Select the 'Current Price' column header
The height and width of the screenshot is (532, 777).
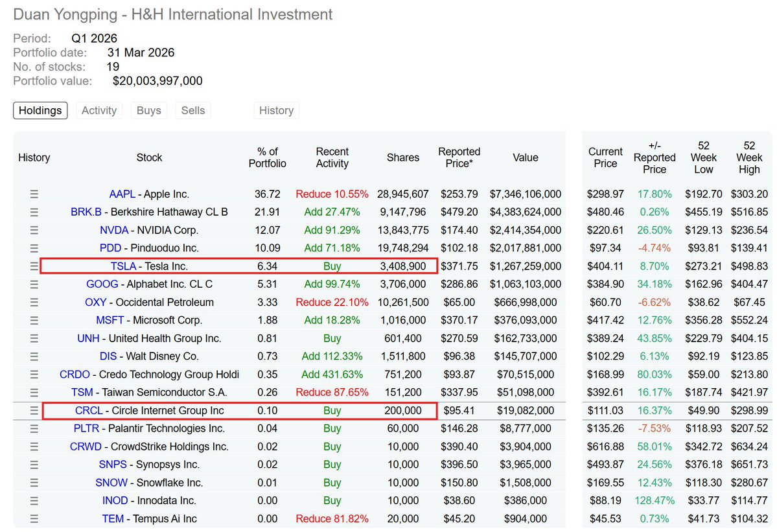point(605,157)
